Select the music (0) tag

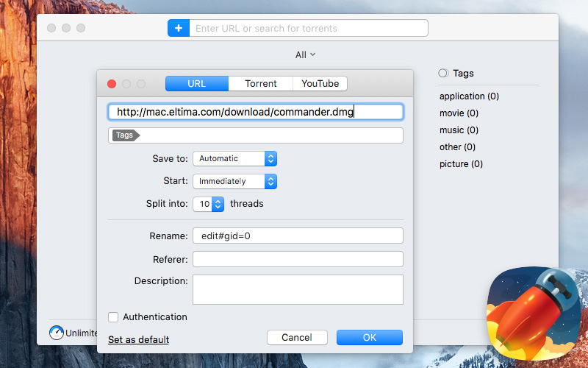[459, 130]
